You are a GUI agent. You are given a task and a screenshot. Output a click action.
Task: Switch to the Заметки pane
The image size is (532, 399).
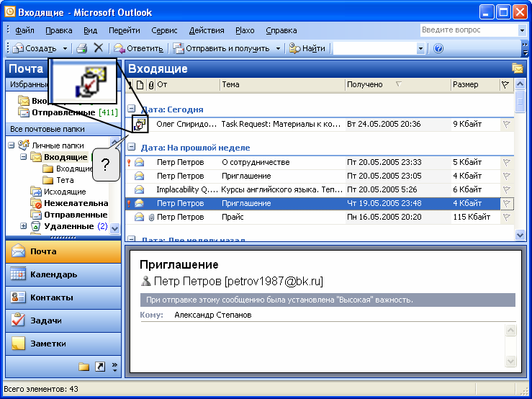click(x=63, y=344)
